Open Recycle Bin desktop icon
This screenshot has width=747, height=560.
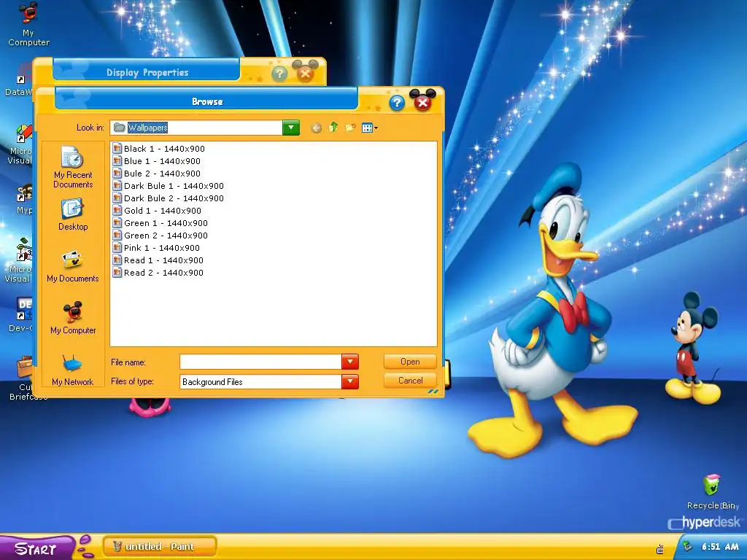click(712, 492)
